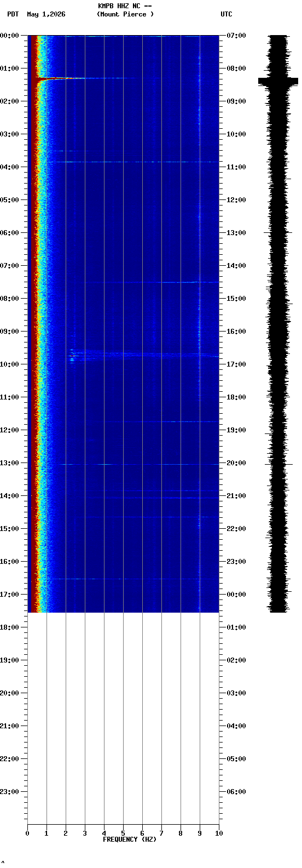Click the PDT '18:00' time label
The width and height of the screenshot is (302, 868).
pyautogui.click(x=10, y=627)
